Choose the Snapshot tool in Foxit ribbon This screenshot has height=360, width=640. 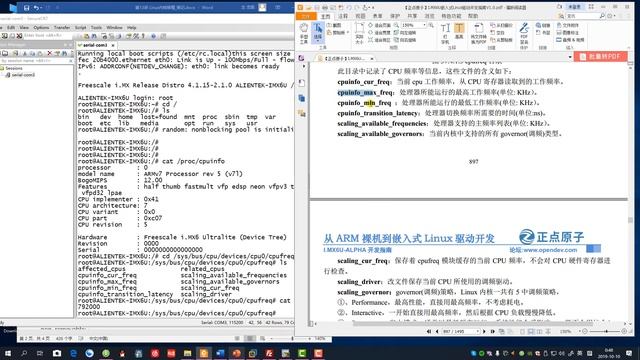pyautogui.click(x=334, y=25)
